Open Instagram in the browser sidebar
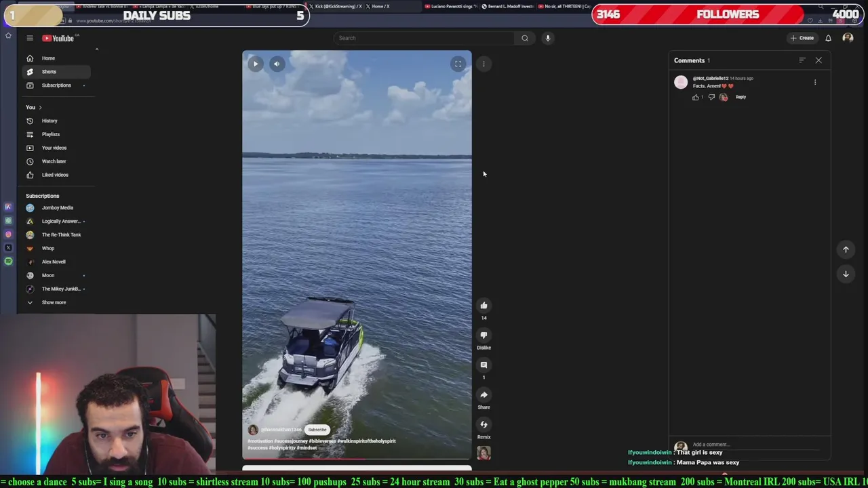Image resolution: width=868 pixels, height=488 pixels. [x=8, y=235]
